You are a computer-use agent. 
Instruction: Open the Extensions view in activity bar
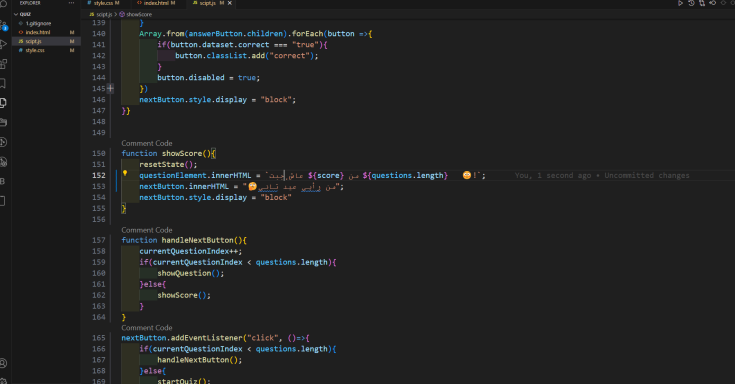3,64
